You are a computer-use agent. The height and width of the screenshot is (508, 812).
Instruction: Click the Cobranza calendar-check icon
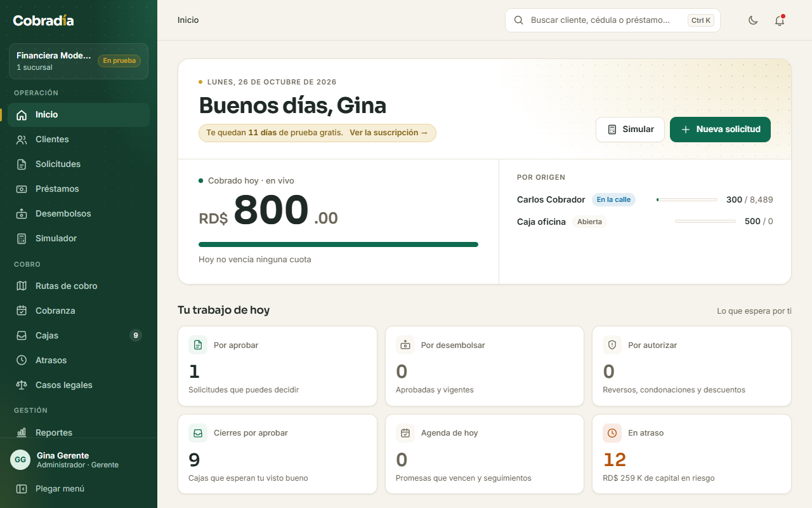coord(22,311)
